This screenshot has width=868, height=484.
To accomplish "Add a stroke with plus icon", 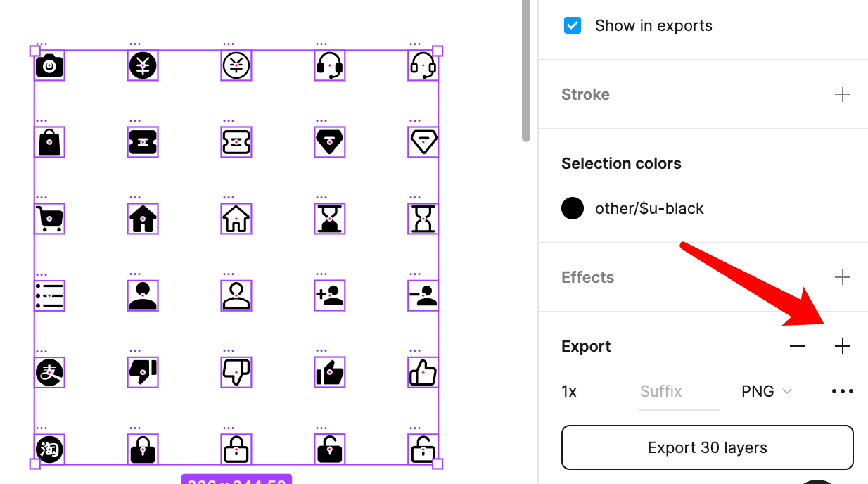I will coord(842,94).
